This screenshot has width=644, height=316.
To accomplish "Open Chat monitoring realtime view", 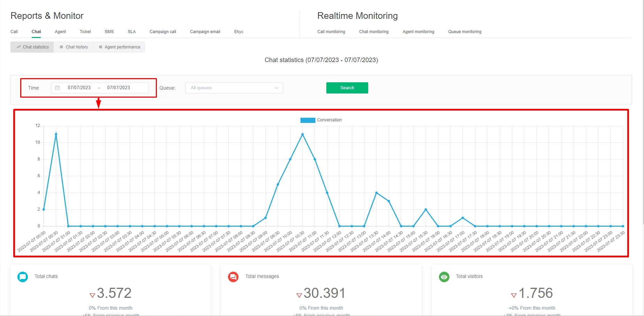I will 374,32.
